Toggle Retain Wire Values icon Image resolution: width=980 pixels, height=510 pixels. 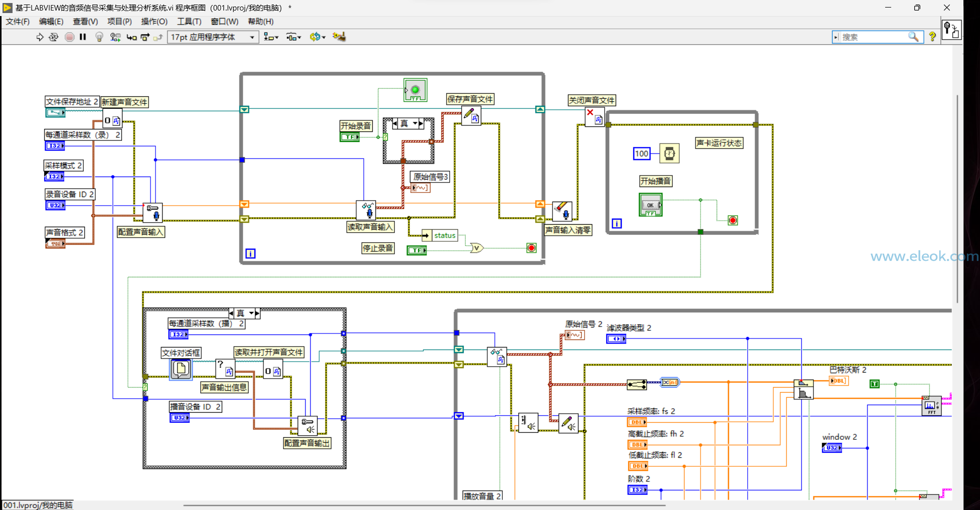[x=115, y=37]
